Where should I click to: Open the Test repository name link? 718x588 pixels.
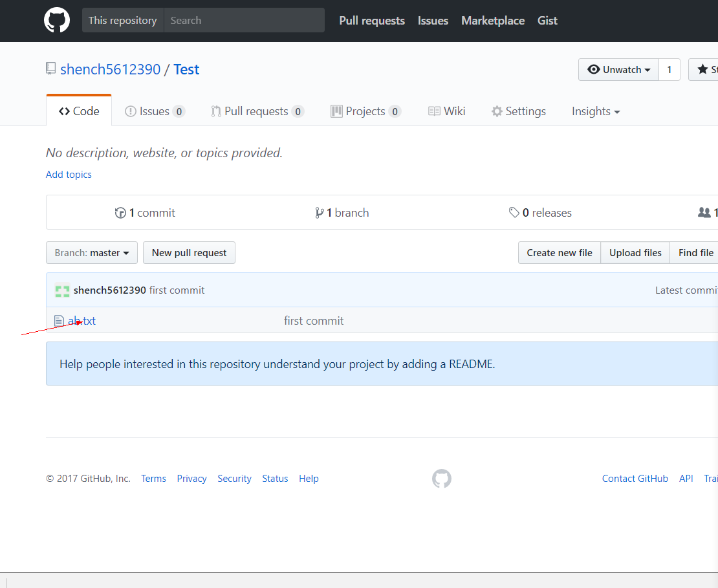click(x=186, y=70)
